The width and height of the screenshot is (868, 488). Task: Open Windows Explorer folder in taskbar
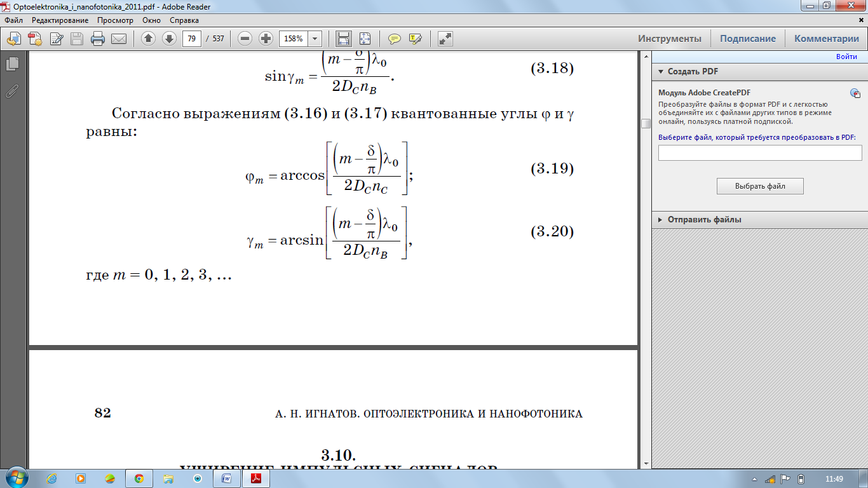pos(168,478)
